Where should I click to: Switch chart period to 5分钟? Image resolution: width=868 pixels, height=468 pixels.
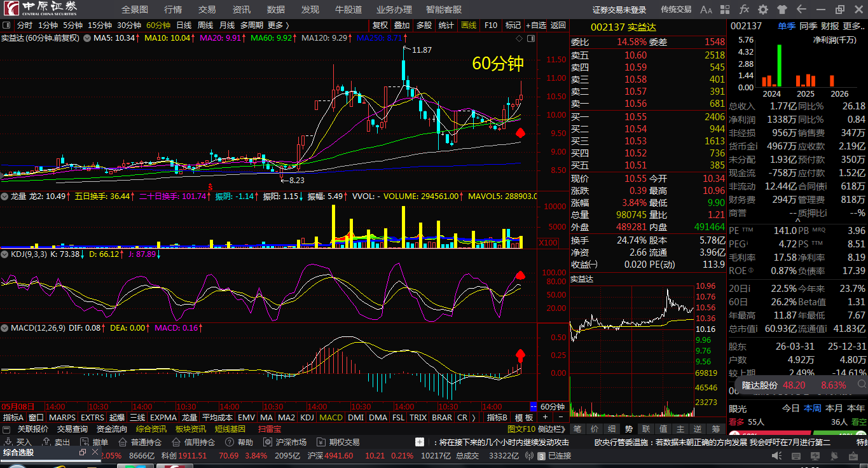(72, 25)
